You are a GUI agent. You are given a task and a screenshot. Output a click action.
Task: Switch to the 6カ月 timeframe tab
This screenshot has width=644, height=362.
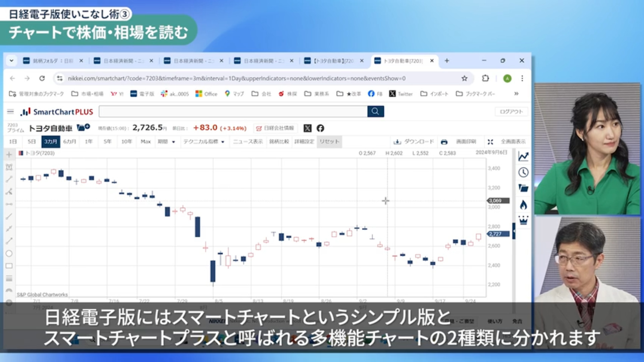70,141
